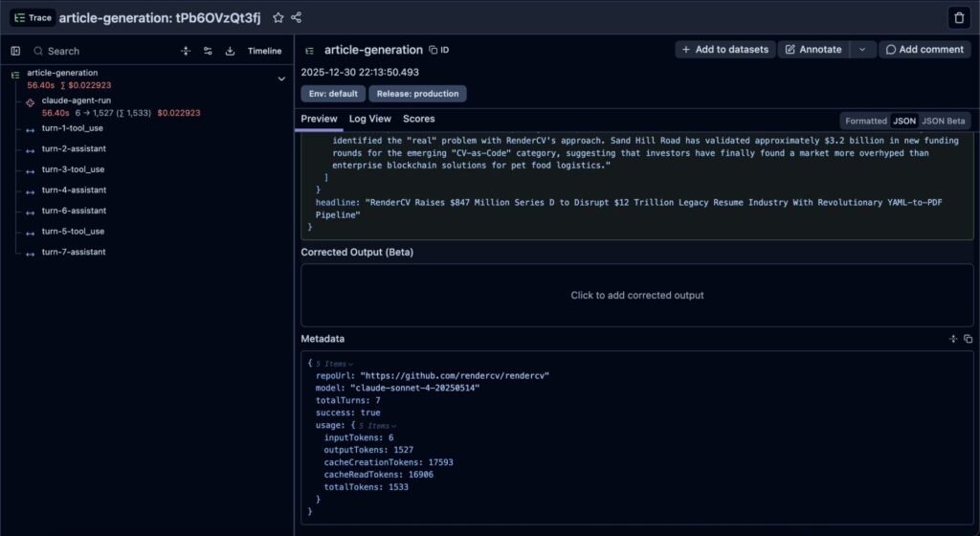
Task: Click the share icon beside the trace title
Action: click(296, 17)
